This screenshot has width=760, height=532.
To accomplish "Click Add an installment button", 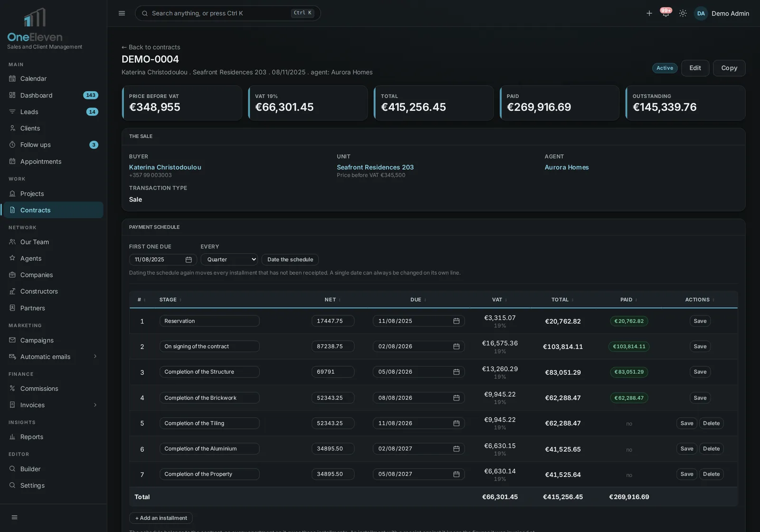I will pyautogui.click(x=161, y=518).
